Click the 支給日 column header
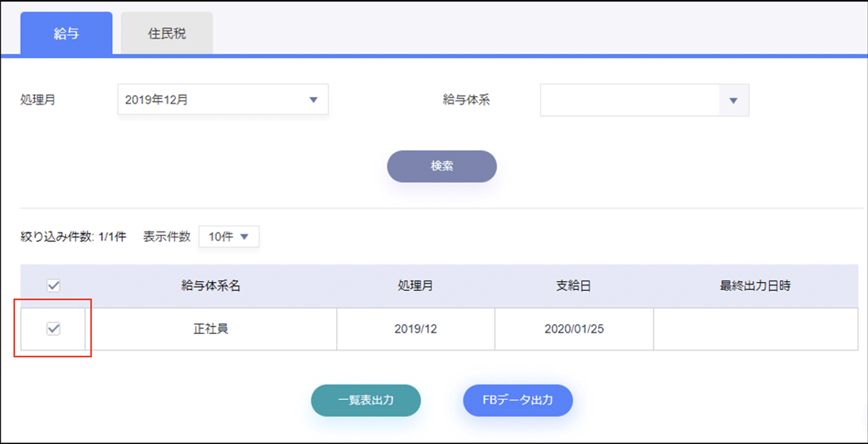Screen dimensions: 868x444 coord(574,286)
